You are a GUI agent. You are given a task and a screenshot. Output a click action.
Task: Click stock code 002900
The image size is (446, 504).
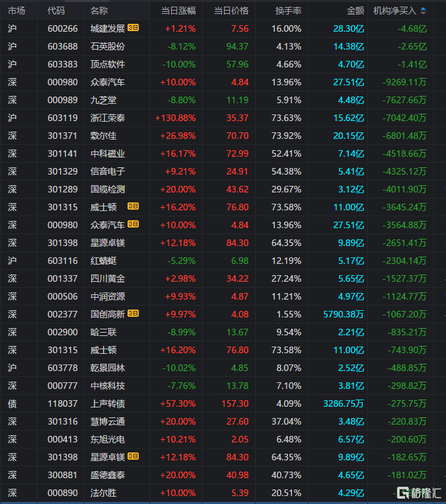click(x=63, y=332)
